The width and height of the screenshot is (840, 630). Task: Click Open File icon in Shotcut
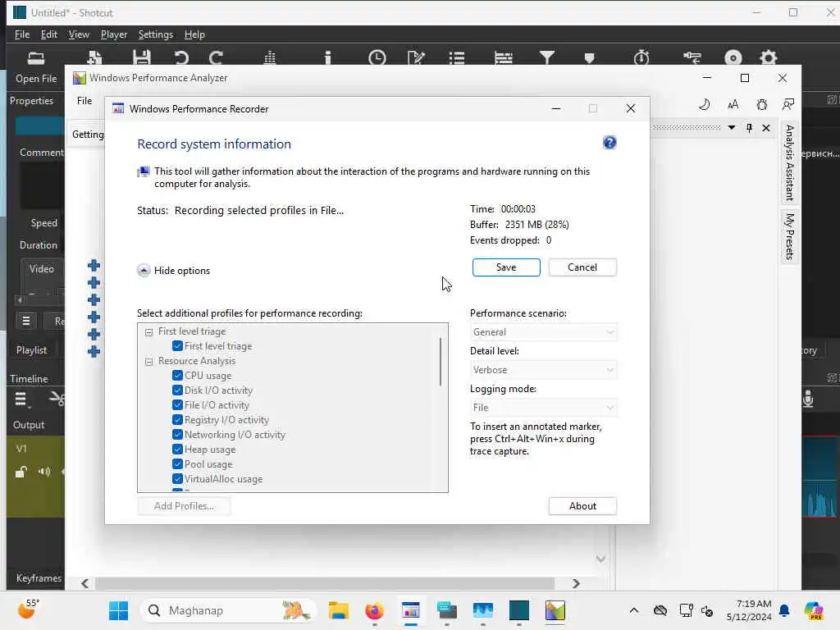point(36,58)
